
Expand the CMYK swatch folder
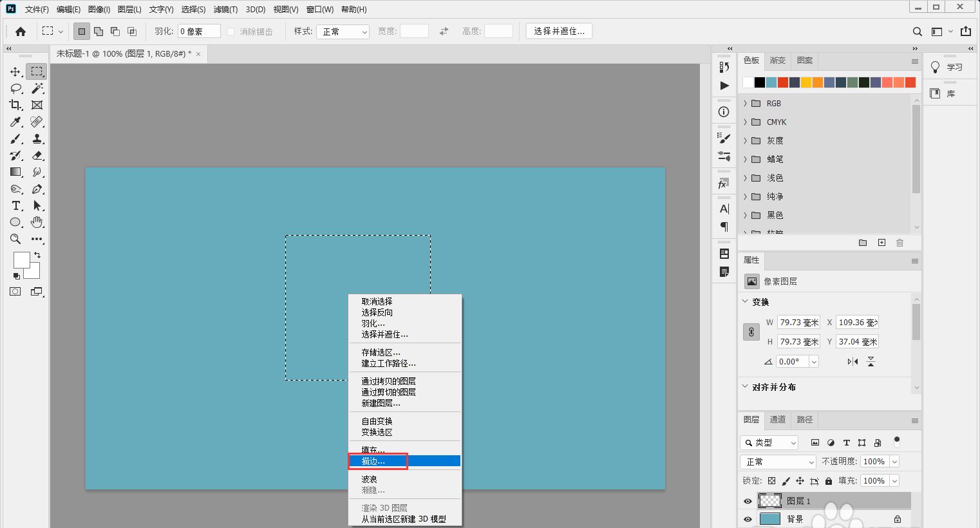click(746, 122)
